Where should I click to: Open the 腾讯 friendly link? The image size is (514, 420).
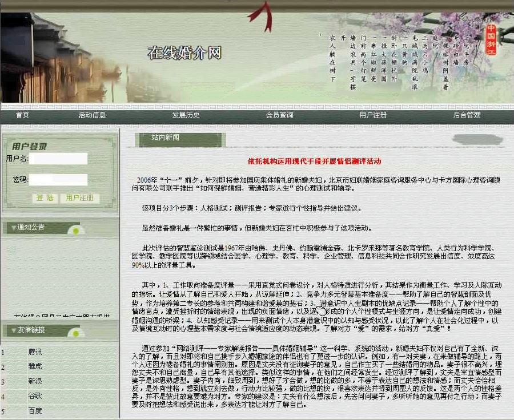[x=34, y=353]
